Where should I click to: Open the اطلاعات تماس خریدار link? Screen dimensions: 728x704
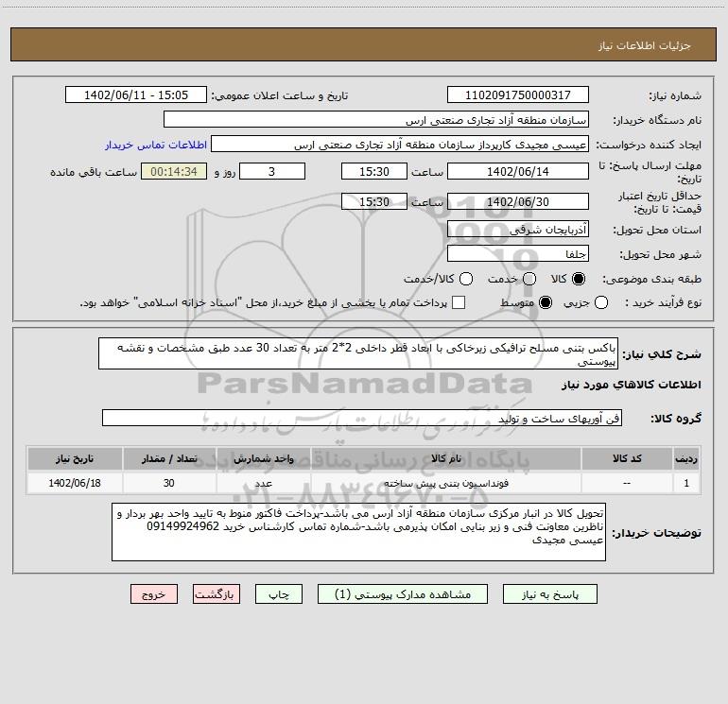point(156,145)
